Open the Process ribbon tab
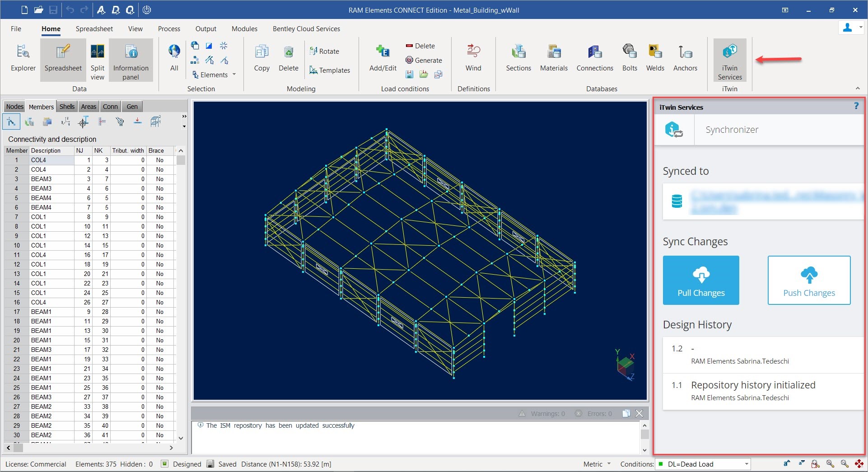The height and width of the screenshot is (472, 868). [169, 28]
